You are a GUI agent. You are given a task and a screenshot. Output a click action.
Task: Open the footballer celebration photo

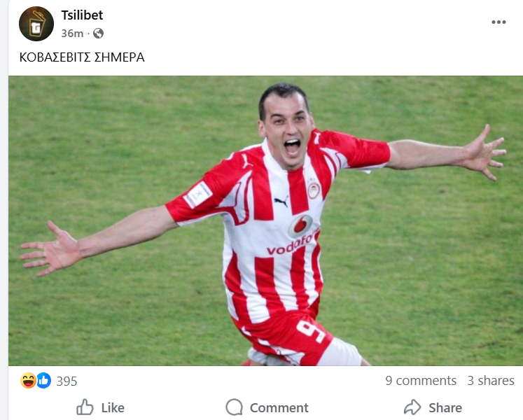point(265,220)
